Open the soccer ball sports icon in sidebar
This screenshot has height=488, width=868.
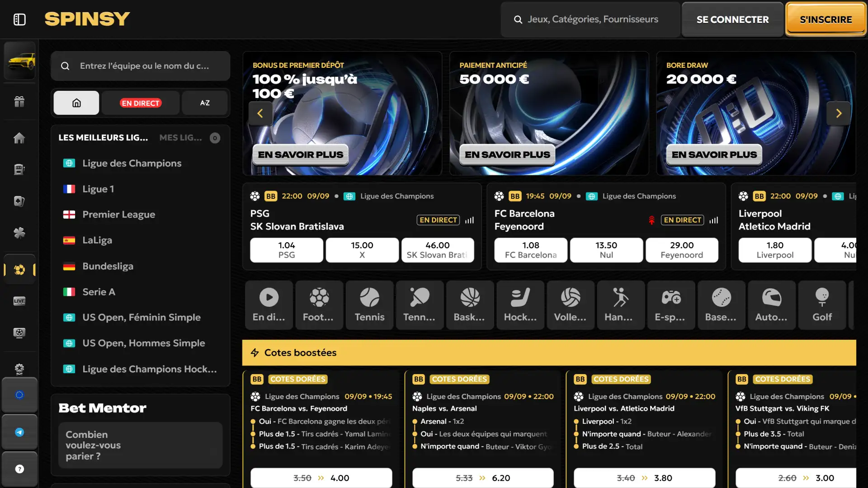pyautogui.click(x=19, y=270)
